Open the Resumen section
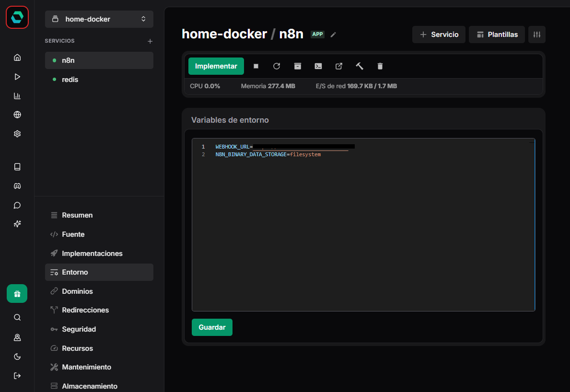 tap(99, 215)
